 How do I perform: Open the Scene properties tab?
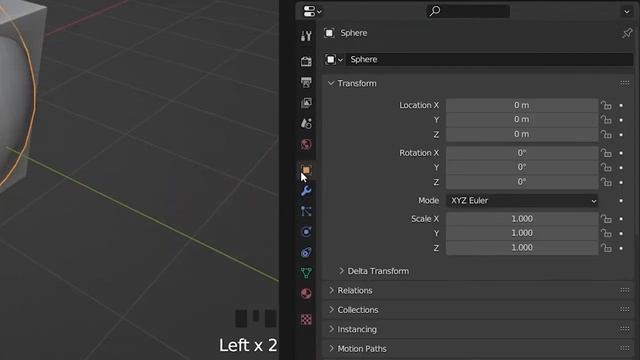(x=306, y=123)
